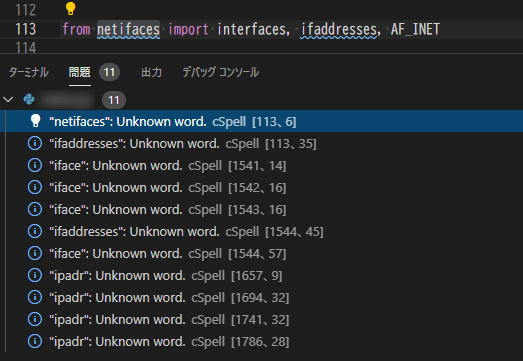Click the lightbulb icon in netifaces problem row

pos(35,121)
